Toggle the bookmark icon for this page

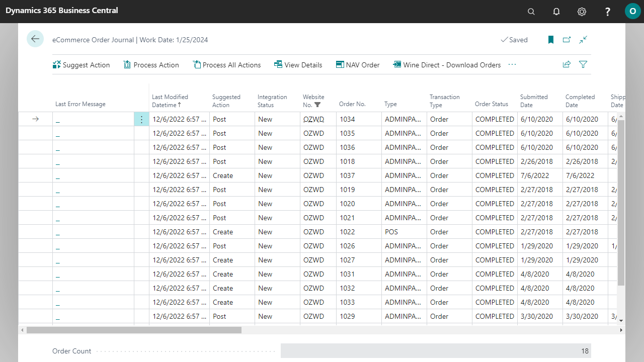tap(551, 40)
